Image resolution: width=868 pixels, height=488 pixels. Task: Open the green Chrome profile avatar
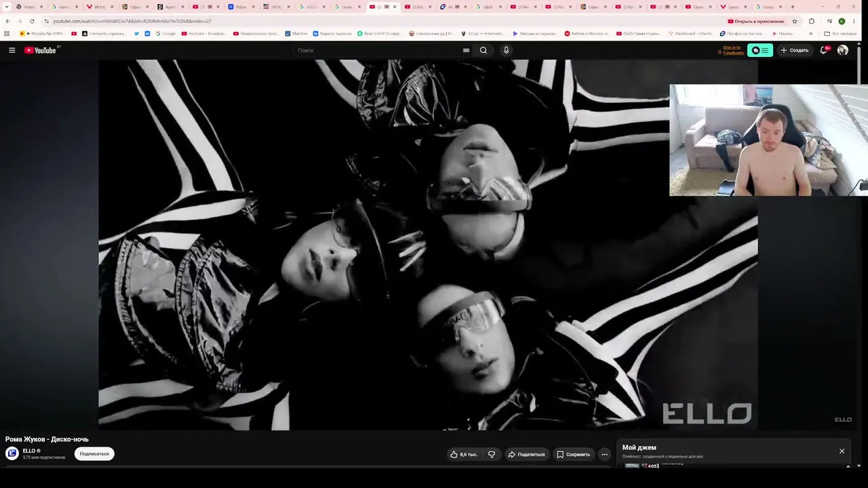click(x=842, y=21)
